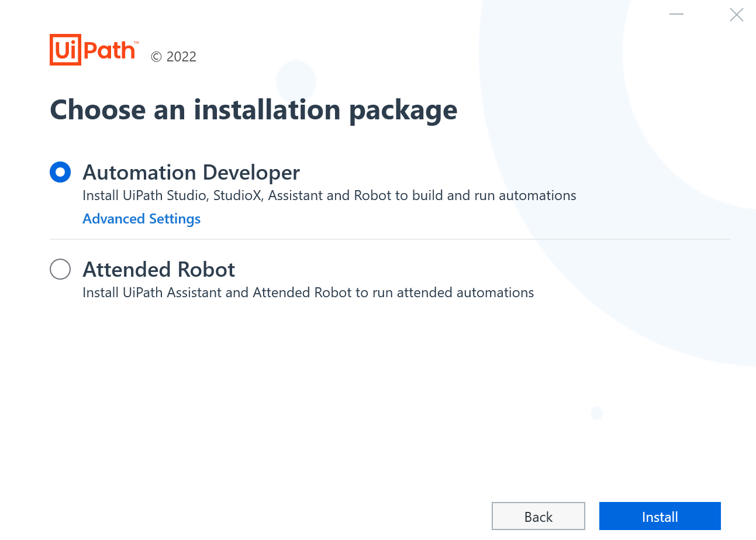The width and height of the screenshot is (756, 540).
Task: Choose Attended Robot installation package
Action: pyautogui.click(x=60, y=269)
